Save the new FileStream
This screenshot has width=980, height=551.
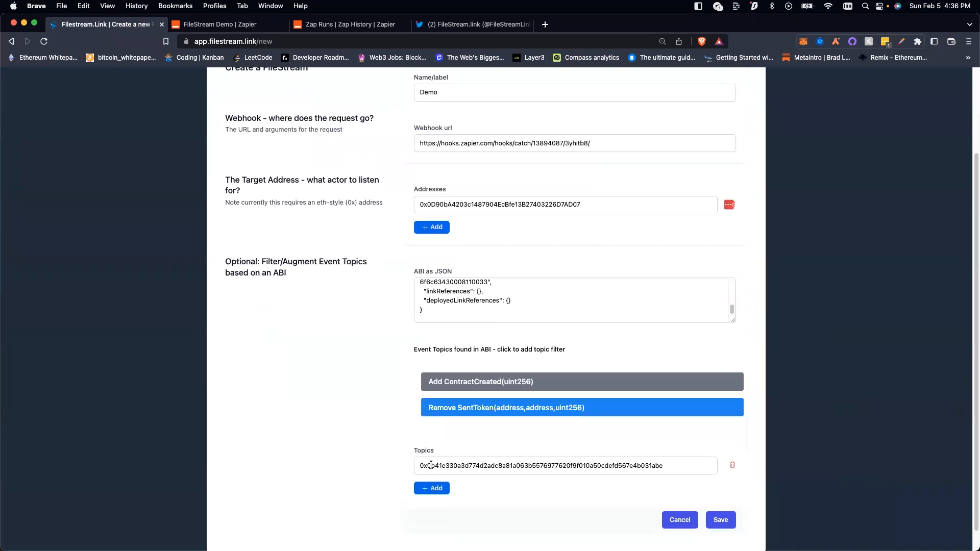point(720,519)
